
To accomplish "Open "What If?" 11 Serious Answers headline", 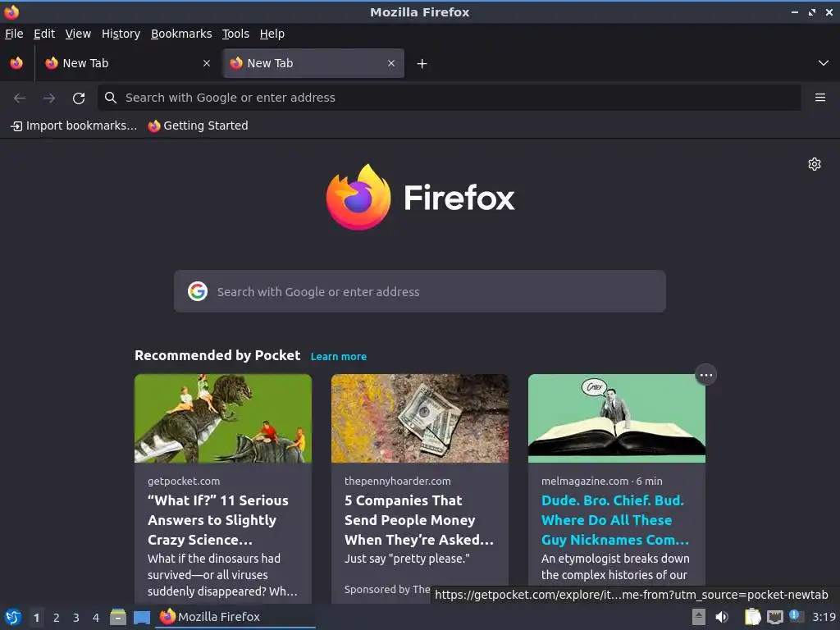I will [218, 519].
